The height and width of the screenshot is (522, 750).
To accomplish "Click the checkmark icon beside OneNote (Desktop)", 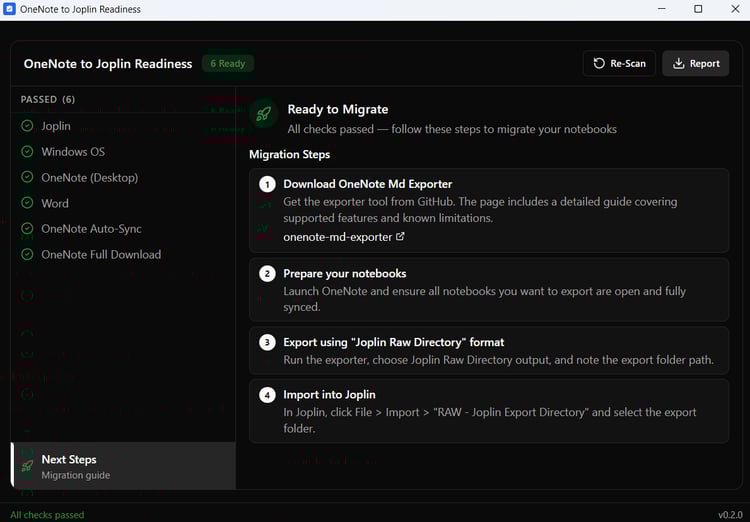I will point(27,177).
